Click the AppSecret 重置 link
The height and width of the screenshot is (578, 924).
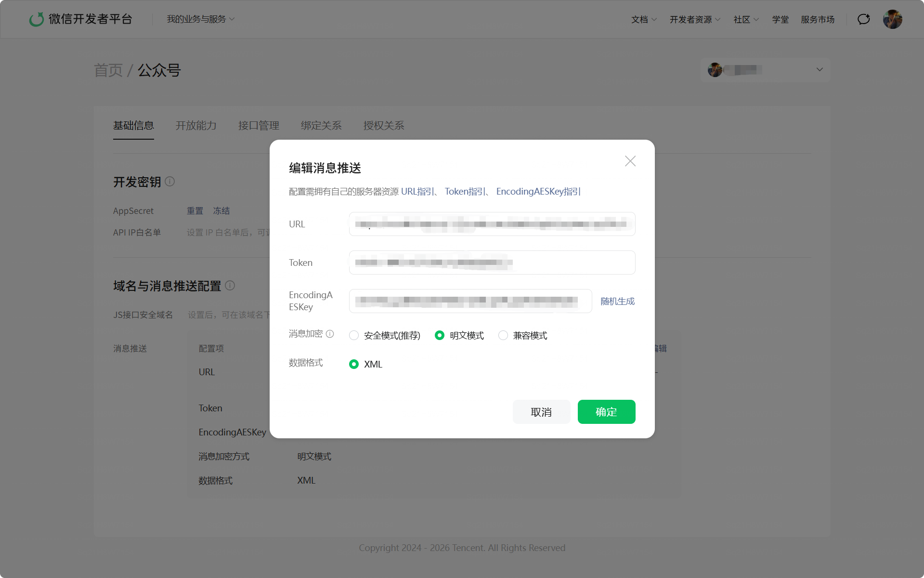click(x=195, y=211)
